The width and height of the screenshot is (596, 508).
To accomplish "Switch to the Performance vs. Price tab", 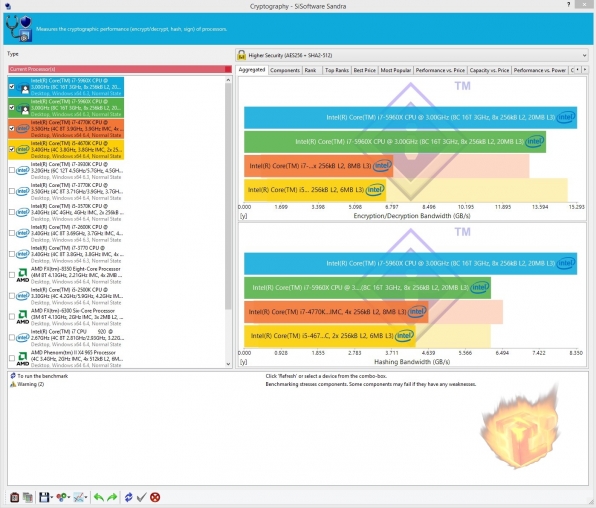I will (x=440, y=70).
